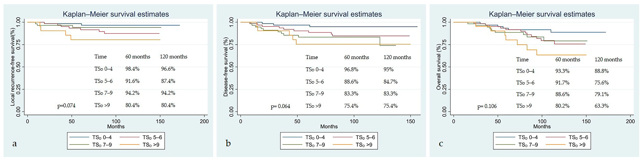Image resolution: width=644 pixels, height=162 pixels.
Task: Click the 98.4% value in the left table
Action: [x=132, y=69]
